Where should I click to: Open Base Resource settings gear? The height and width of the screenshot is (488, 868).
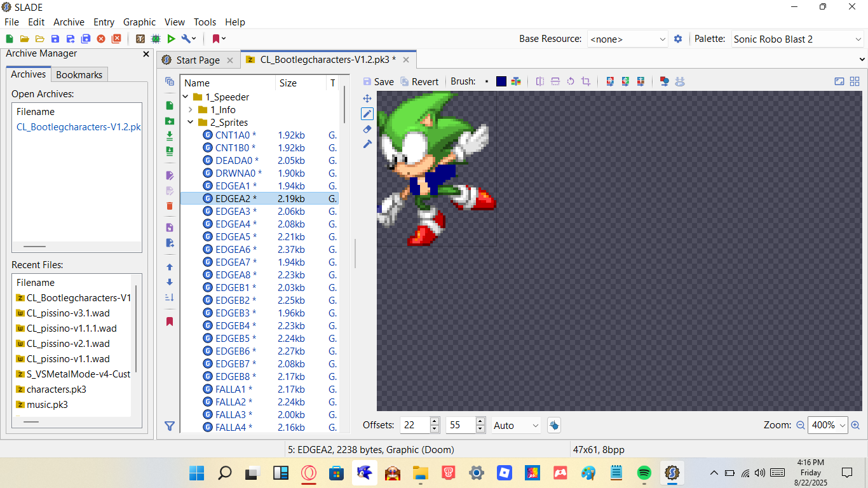click(678, 39)
